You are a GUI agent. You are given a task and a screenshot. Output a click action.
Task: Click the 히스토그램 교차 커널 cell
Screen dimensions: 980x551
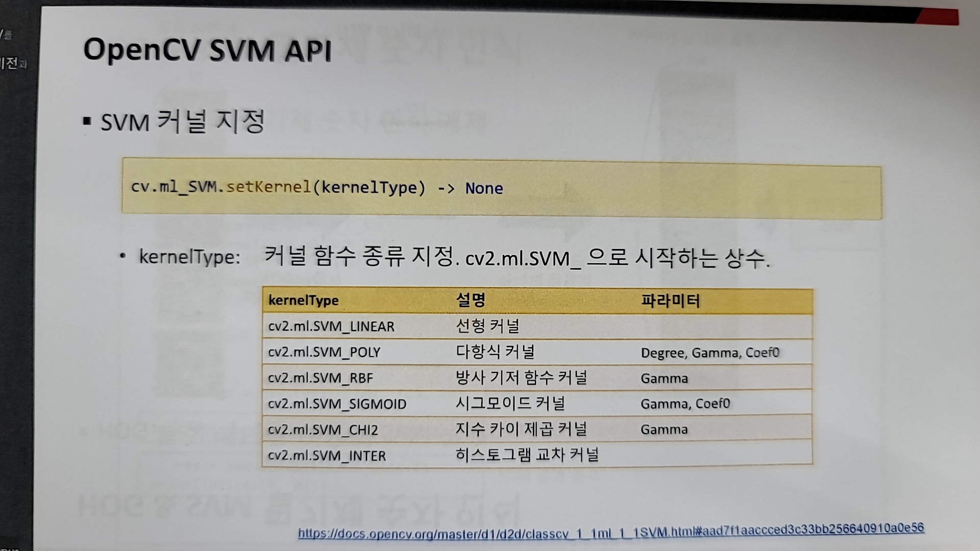527,454
